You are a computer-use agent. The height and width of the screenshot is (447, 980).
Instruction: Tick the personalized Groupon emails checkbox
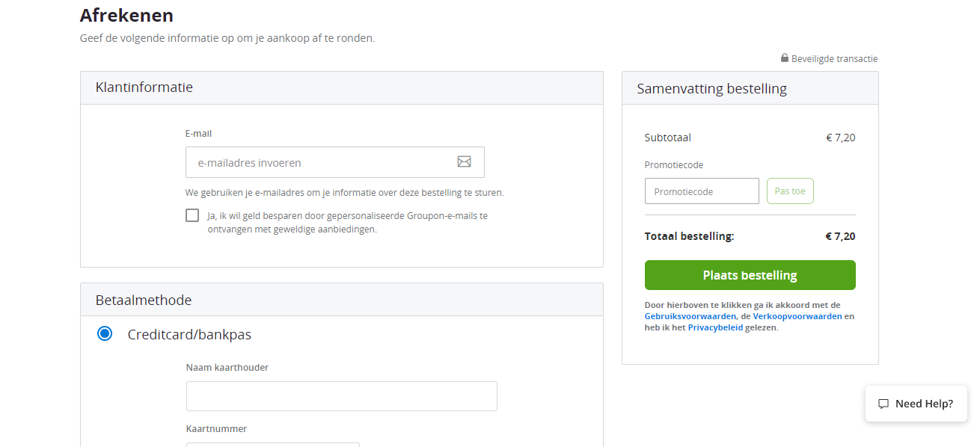coord(192,215)
